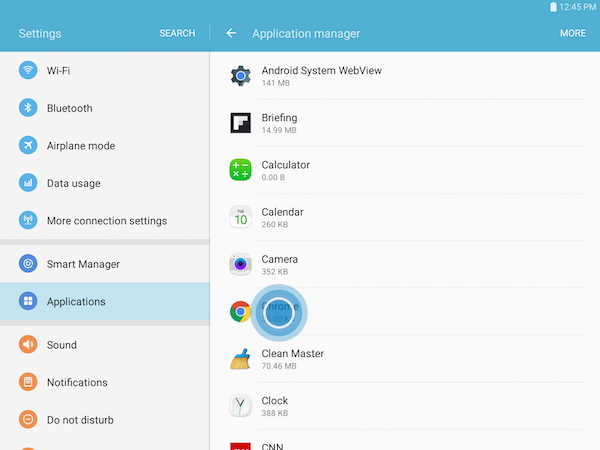
Task: Tap the 70.46 MB size label
Action: pyautogui.click(x=279, y=366)
